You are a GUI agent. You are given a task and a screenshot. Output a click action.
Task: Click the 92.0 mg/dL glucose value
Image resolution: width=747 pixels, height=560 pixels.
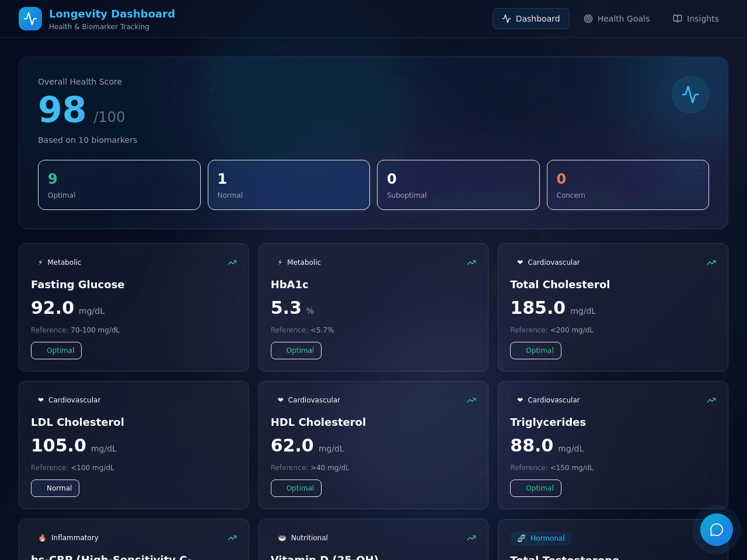[x=68, y=308]
